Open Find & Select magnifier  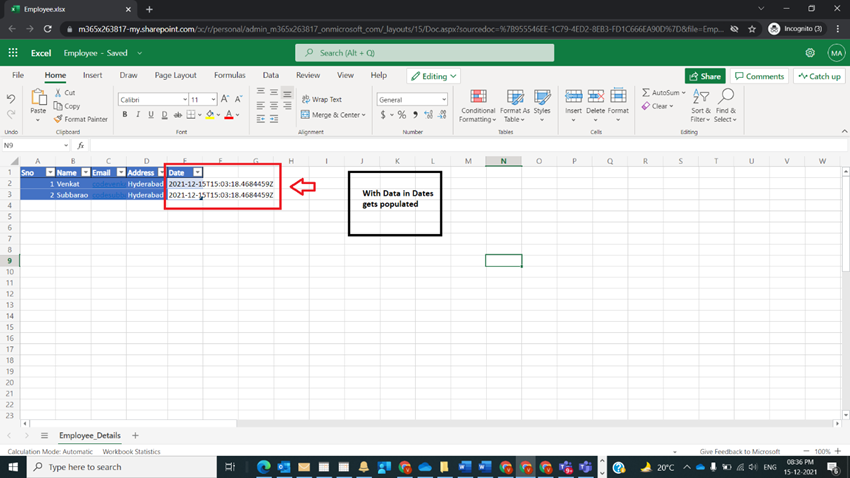pyautogui.click(x=725, y=106)
